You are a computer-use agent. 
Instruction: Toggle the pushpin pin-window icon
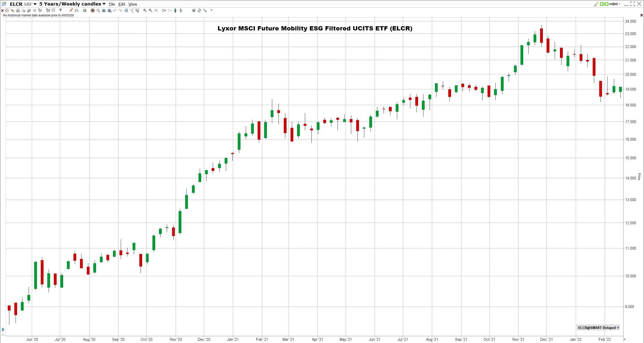pos(614,4)
